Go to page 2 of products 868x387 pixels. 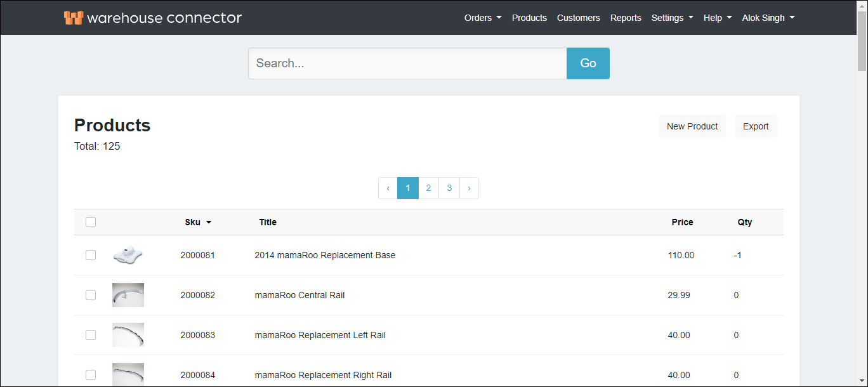point(428,188)
